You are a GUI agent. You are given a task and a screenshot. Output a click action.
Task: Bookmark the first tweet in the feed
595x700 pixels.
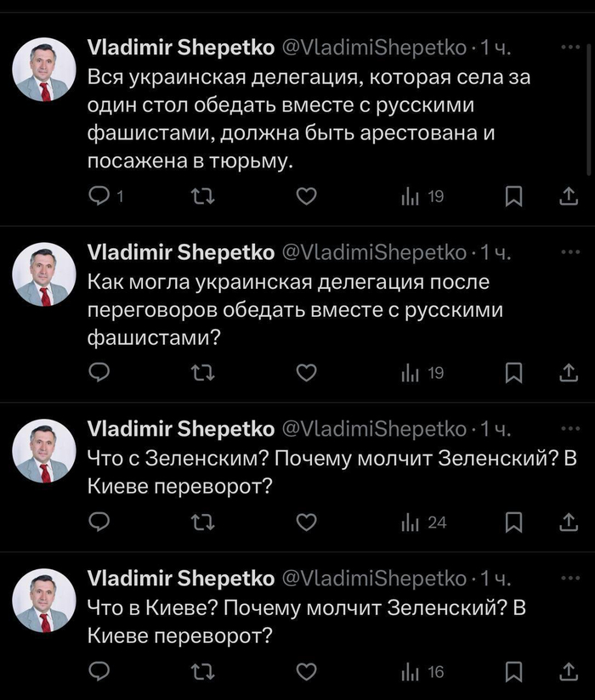[x=513, y=197]
